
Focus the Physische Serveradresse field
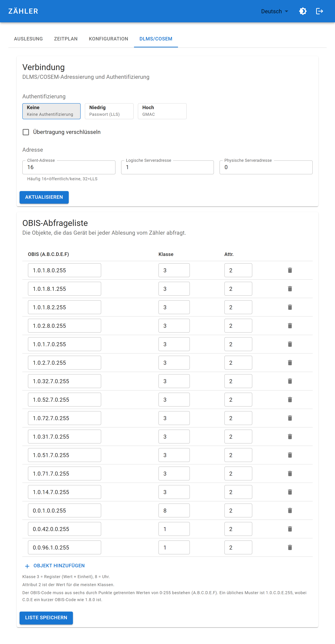tap(266, 167)
